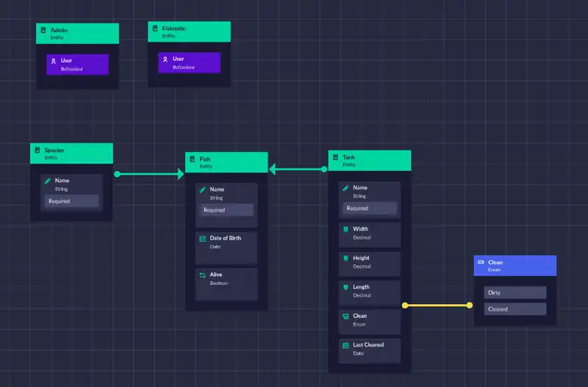Select the User behaviour icon in Admin

coord(53,60)
